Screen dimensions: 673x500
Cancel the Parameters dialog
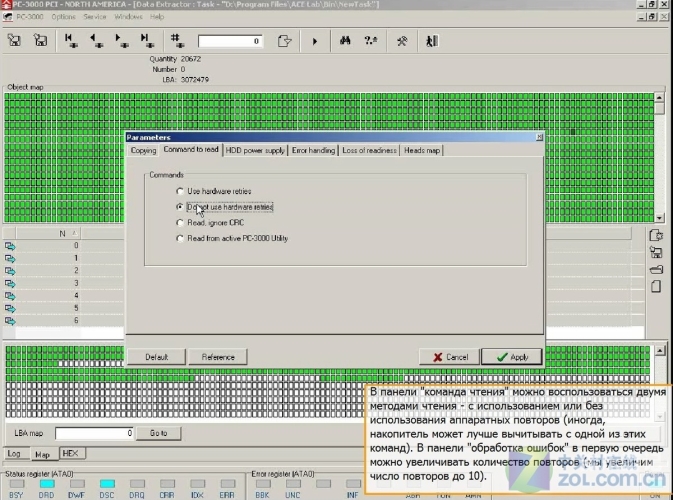point(449,357)
